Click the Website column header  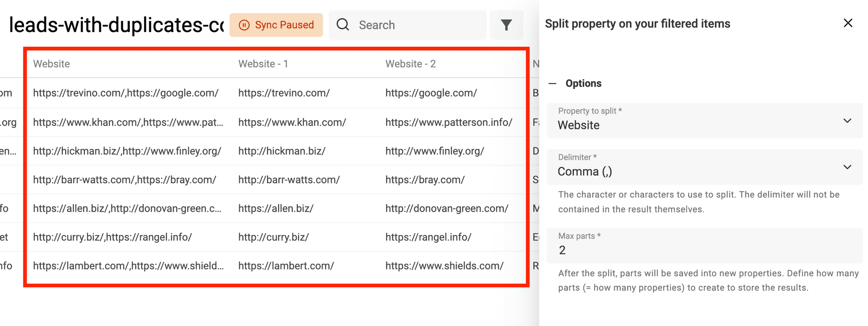point(52,64)
